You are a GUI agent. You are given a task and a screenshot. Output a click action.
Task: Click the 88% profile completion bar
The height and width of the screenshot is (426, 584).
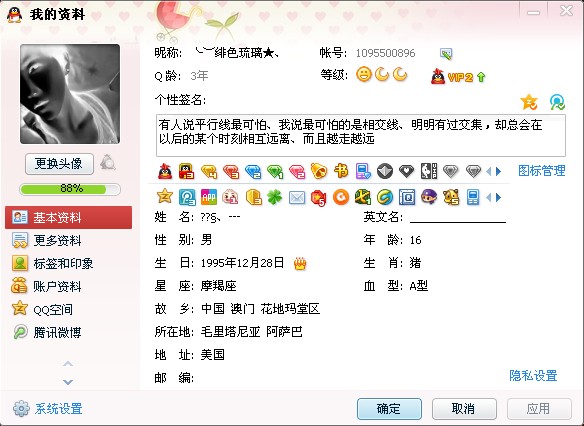tap(70, 189)
